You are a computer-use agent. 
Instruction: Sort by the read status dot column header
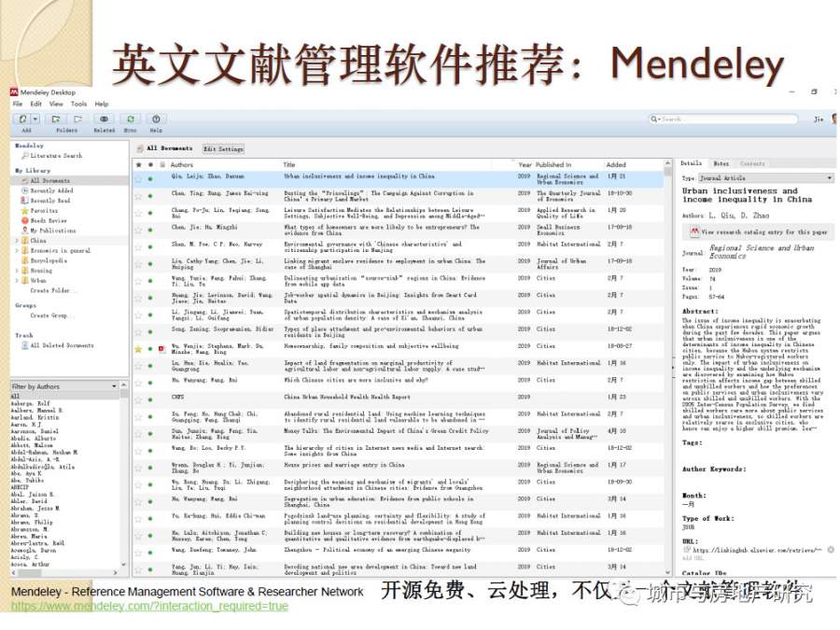tap(150, 165)
